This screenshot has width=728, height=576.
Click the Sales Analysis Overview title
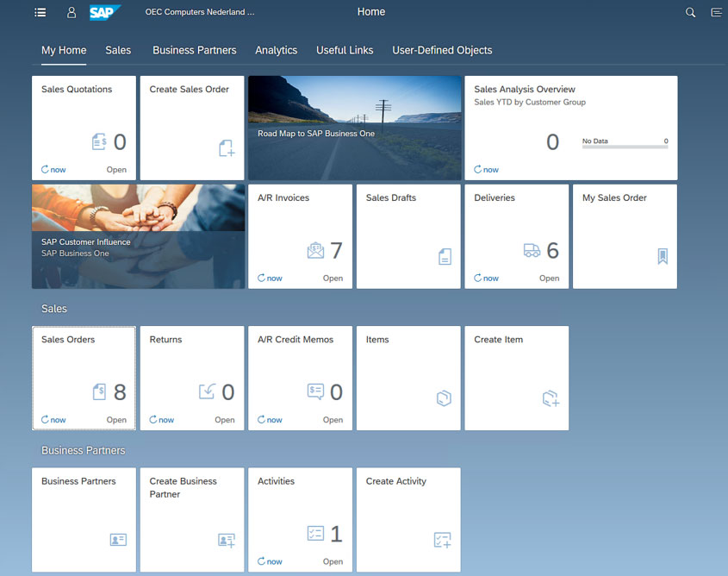pos(524,89)
